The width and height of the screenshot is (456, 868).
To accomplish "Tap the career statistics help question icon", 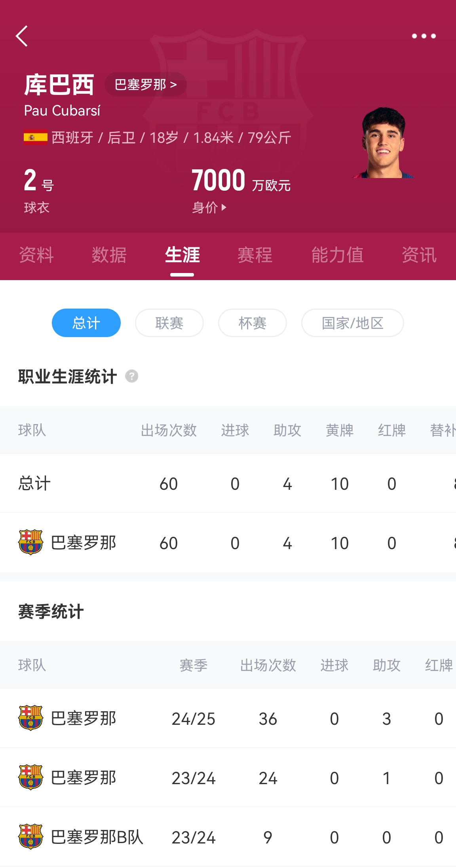I will [x=132, y=376].
